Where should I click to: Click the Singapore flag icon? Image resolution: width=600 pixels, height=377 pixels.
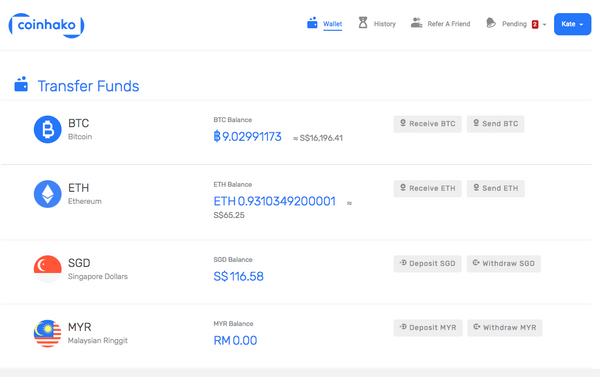(47, 269)
